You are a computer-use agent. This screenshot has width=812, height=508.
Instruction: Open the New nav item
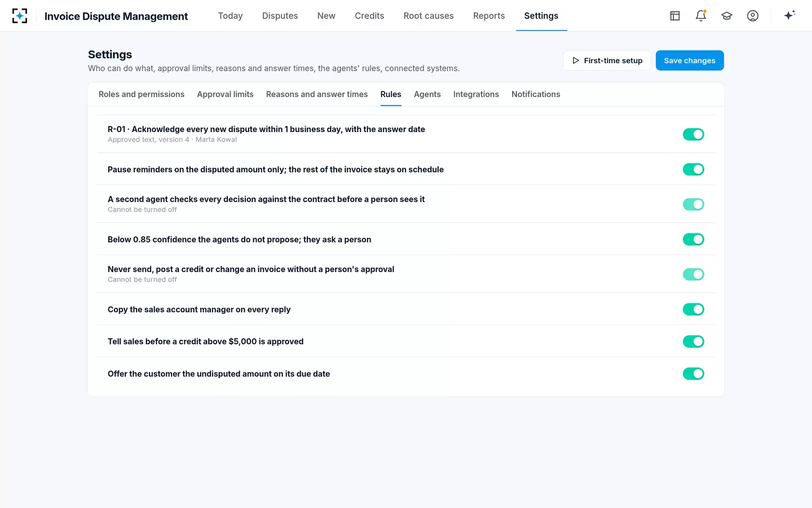(x=326, y=16)
